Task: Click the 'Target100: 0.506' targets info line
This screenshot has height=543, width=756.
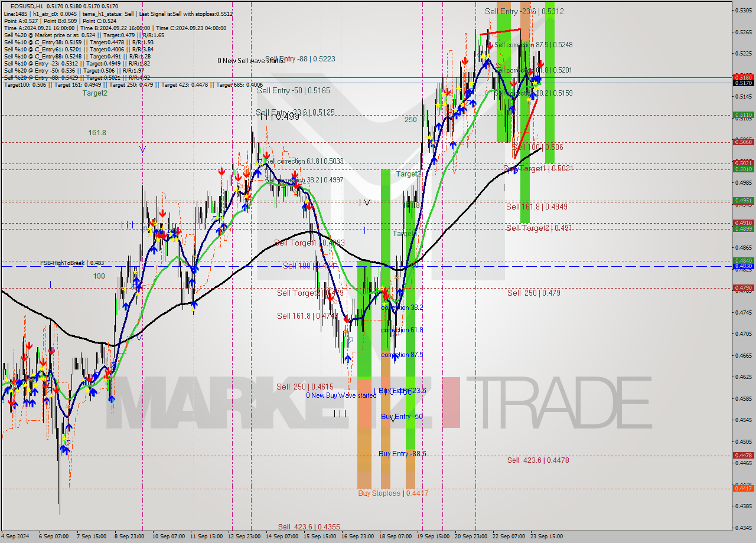Action: [133, 85]
